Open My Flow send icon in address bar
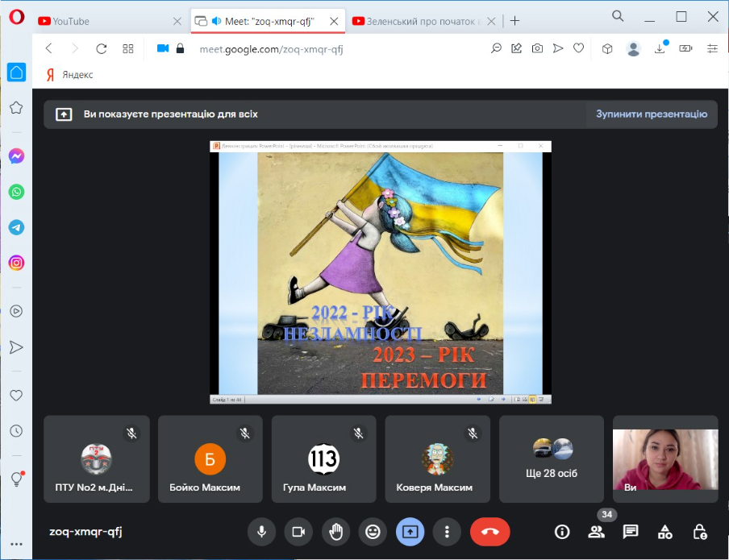 coord(558,48)
